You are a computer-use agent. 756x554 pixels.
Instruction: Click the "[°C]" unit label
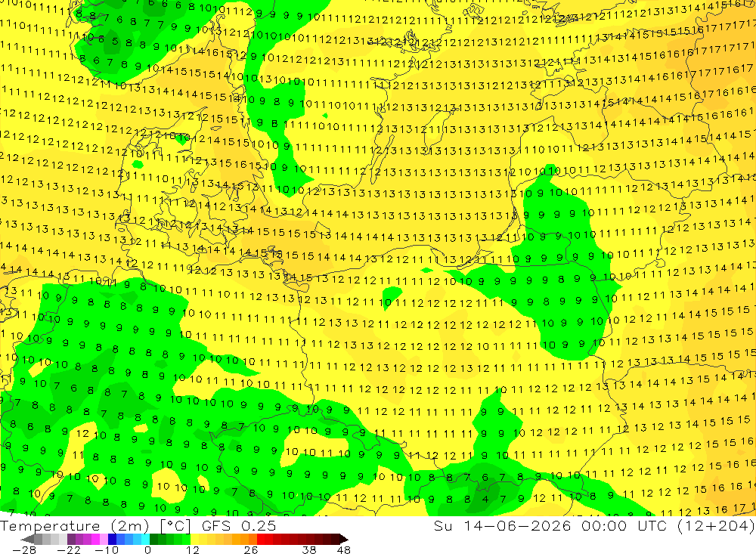(x=175, y=526)
